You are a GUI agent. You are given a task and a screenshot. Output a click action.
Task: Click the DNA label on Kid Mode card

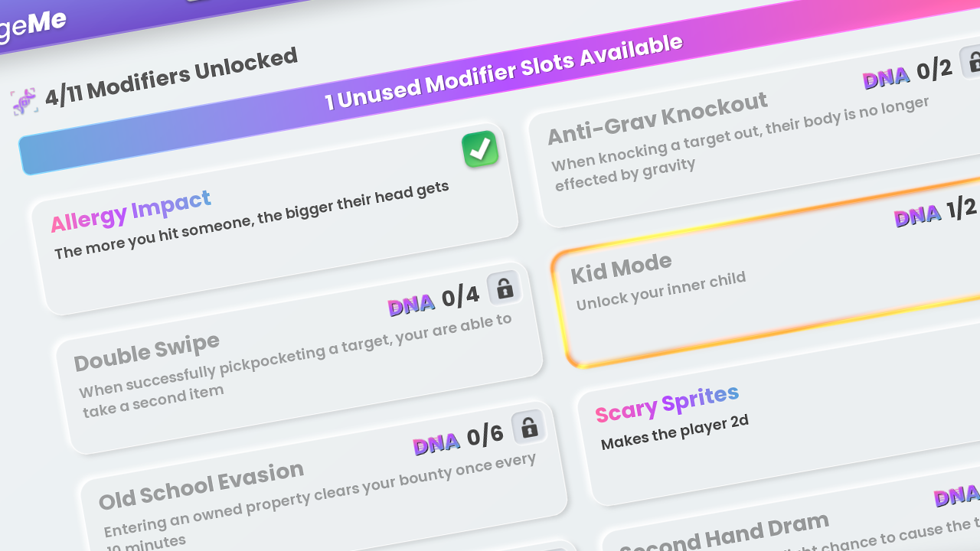pyautogui.click(x=918, y=217)
